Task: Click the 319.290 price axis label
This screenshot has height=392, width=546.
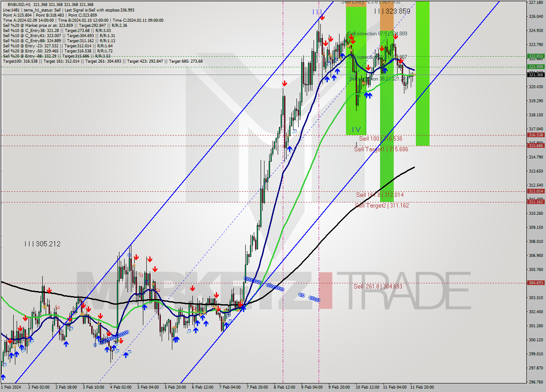Action: click(x=536, y=101)
